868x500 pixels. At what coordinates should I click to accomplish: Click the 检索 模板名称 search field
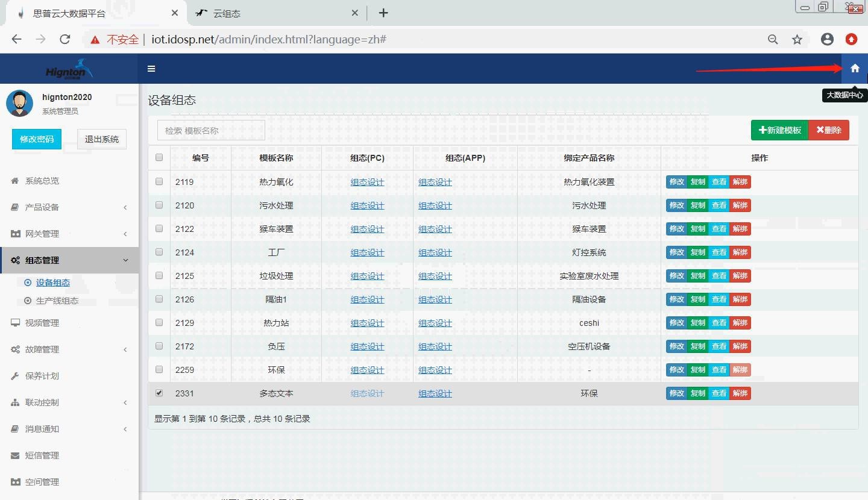pos(210,130)
